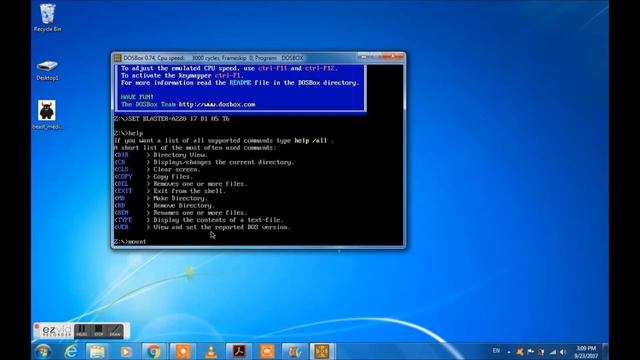Click the 'Remove Directory.' help line
640x360 pixels.
(x=184, y=206)
